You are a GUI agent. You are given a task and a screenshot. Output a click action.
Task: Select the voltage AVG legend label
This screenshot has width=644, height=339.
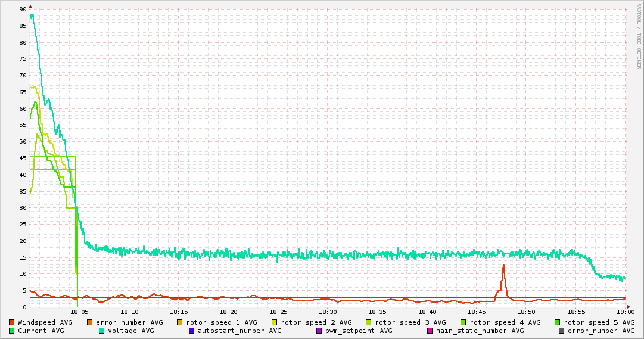[x=130, y=331]
